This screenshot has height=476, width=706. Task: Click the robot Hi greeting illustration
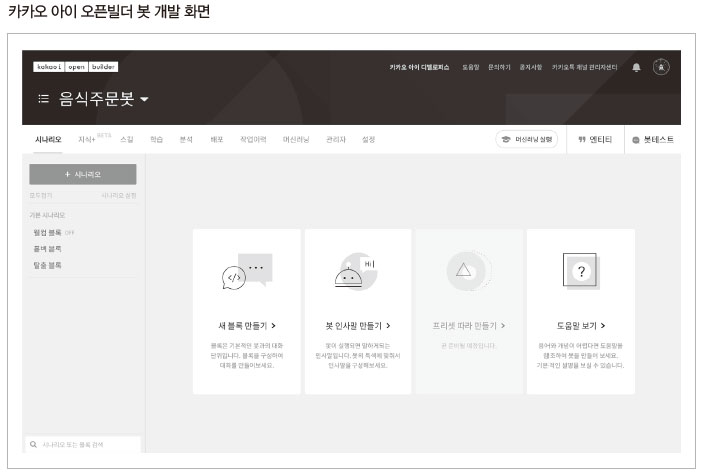point(356,271)
